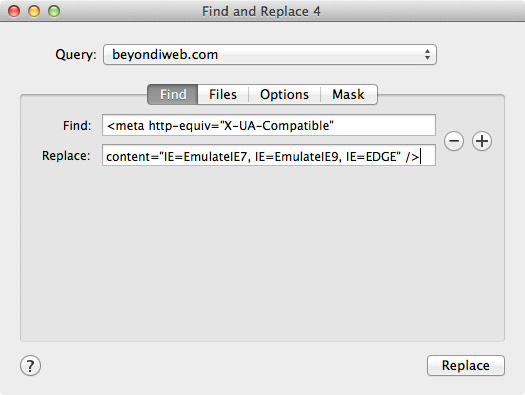Close the Find and Replace 4 window
The height and width of the screenshot is (395, 525).
14,11
